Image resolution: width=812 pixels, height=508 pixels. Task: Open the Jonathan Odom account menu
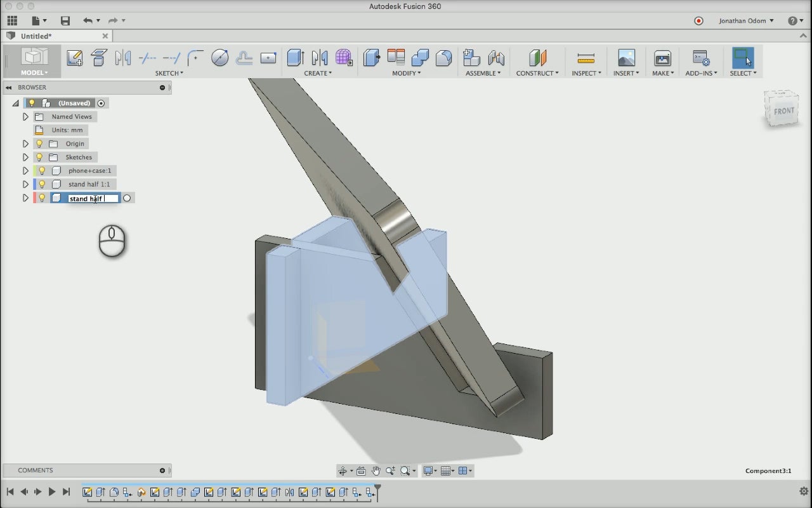[x=746, y=21]
